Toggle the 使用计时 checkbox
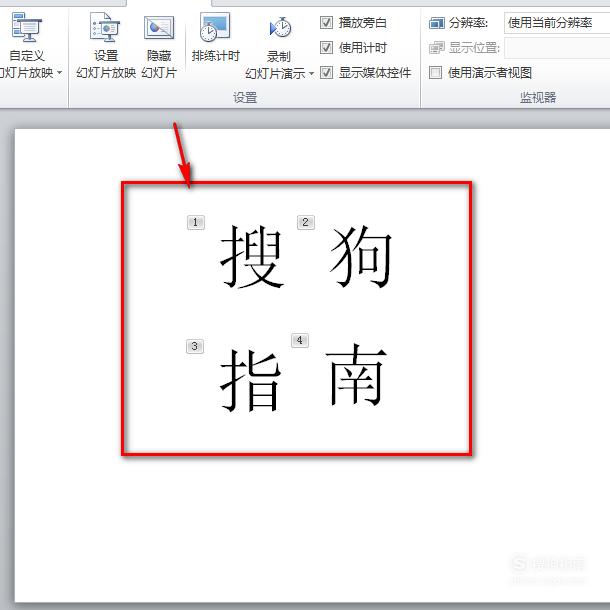This screenshot has height=610, width=610. tap(326, 48)
